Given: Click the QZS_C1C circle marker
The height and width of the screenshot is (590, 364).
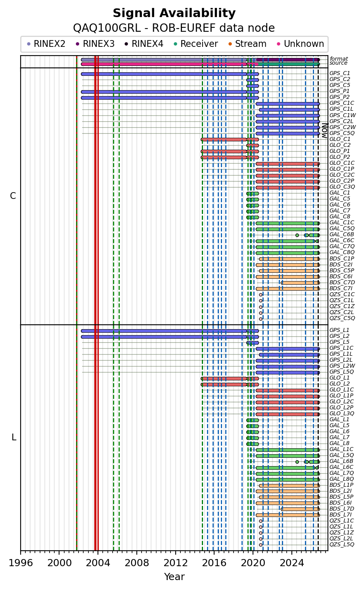Looking at the screenshot, I should pos(261,295).
